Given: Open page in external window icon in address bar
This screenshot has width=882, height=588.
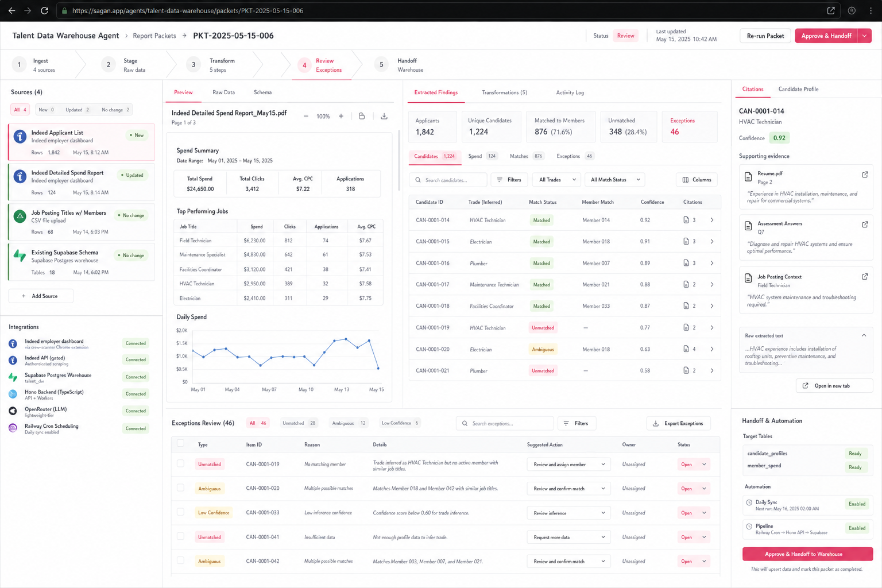Looking at the screenshot, I should 831,10.
